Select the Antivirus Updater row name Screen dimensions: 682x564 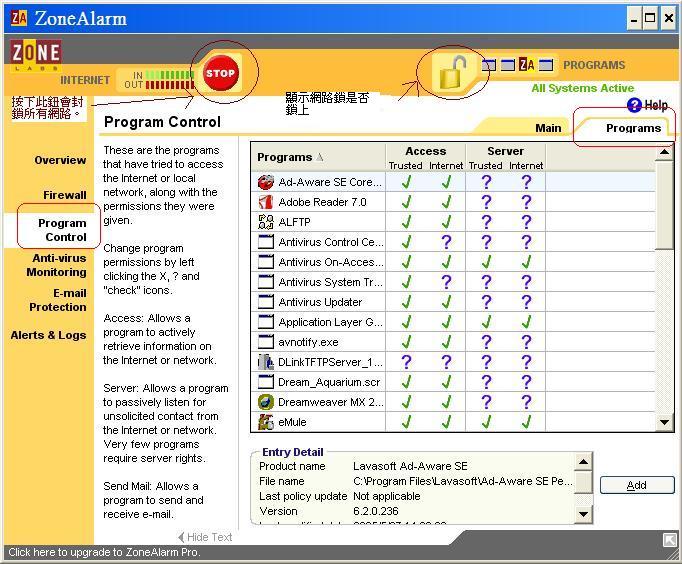(x=320, y=302)
